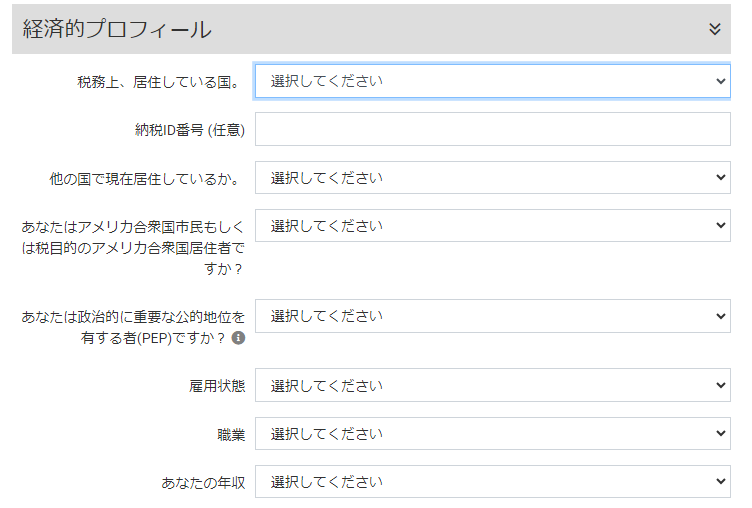Open the US citizen or tax resident dropdown
The height and width of the screenshot is (508, 752).
pos(493,226)
